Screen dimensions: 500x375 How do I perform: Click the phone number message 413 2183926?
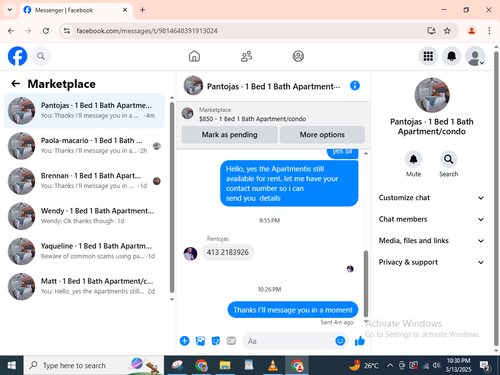click(x=227, y=252)
